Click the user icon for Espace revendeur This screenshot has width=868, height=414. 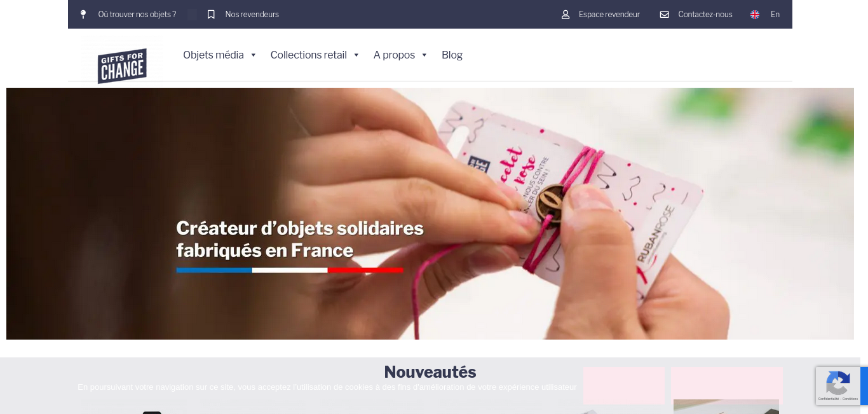click(x=566, y=14)
